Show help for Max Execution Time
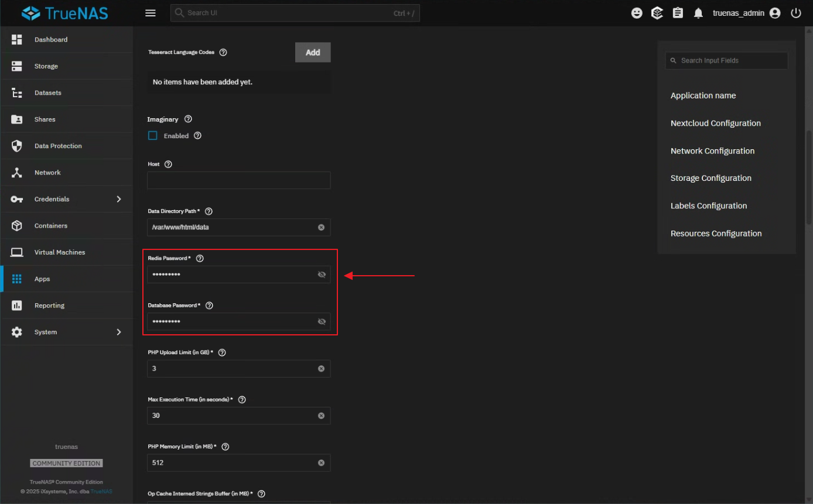 (x=242, y=399)
